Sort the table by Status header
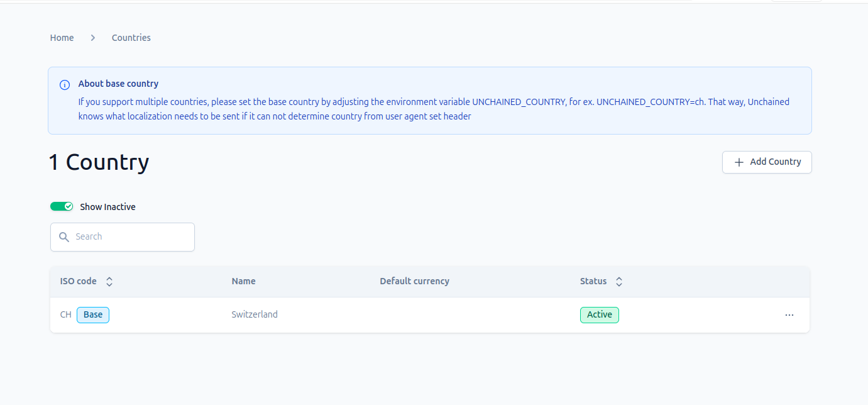868x405 pixels. pos(593,281)
